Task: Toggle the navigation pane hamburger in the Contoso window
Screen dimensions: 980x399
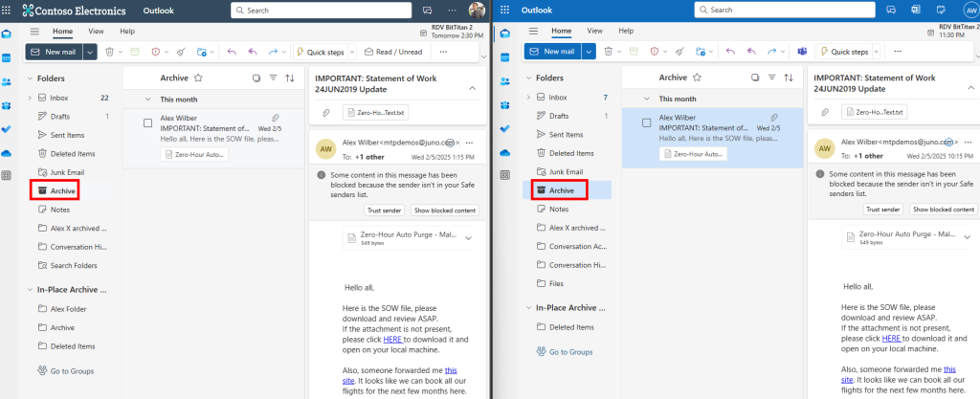Action: 34,32
